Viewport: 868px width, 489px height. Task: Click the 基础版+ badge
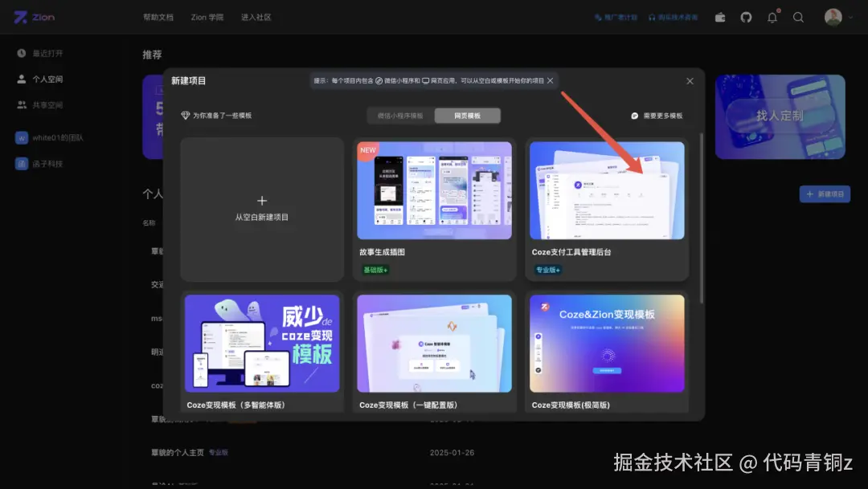tap(375, 270)
